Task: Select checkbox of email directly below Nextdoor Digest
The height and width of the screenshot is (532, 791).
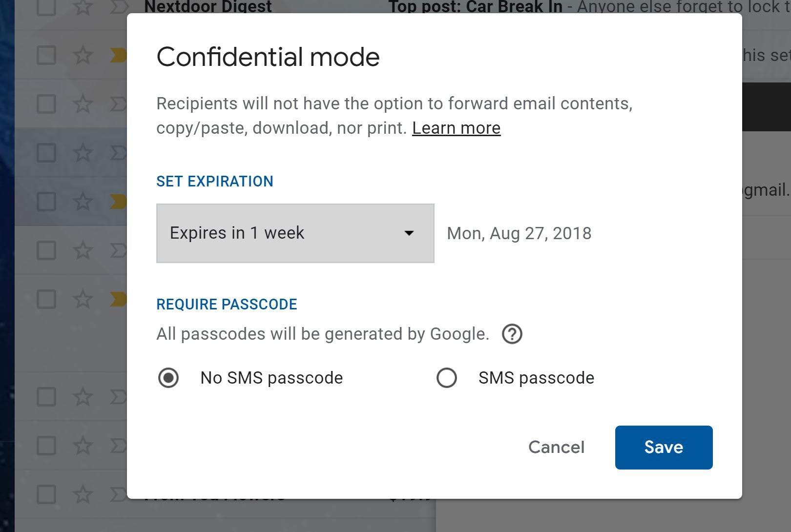Action: point(46,55)
